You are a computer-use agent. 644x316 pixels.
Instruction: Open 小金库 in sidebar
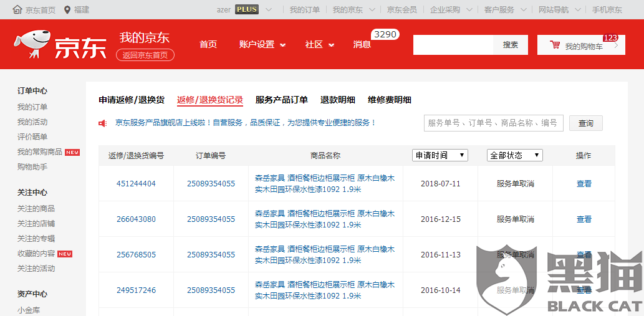(29, 310)
